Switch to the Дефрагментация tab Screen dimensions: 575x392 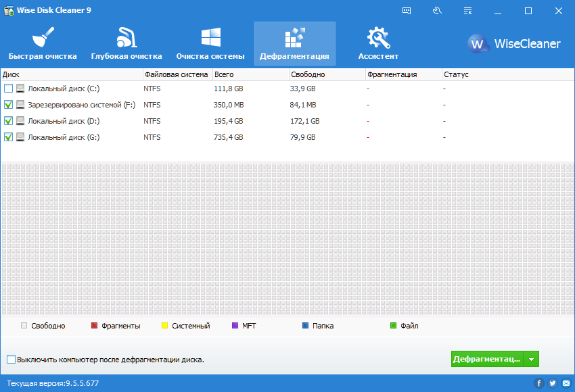295,44
